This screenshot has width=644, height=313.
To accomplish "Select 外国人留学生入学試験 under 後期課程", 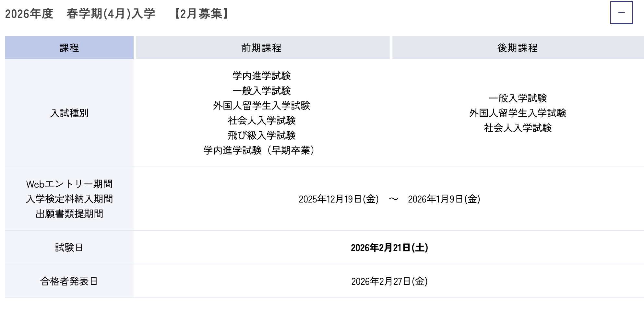I will tap(518, 113).
